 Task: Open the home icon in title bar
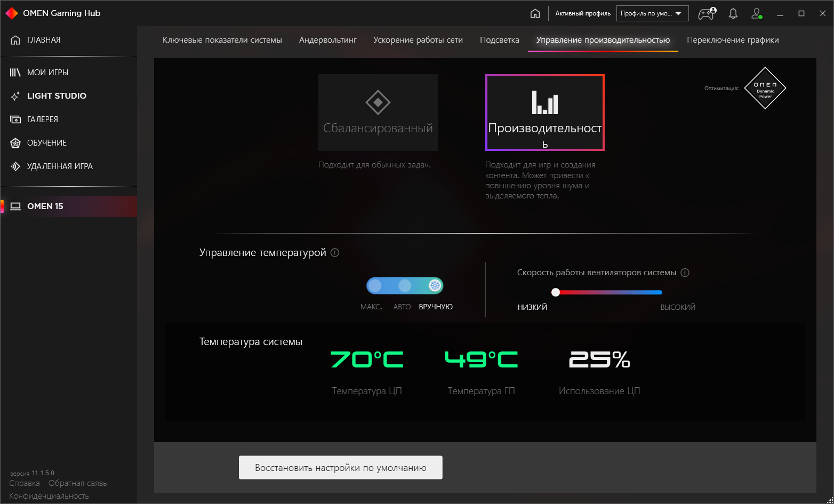(x=535, y=13)
